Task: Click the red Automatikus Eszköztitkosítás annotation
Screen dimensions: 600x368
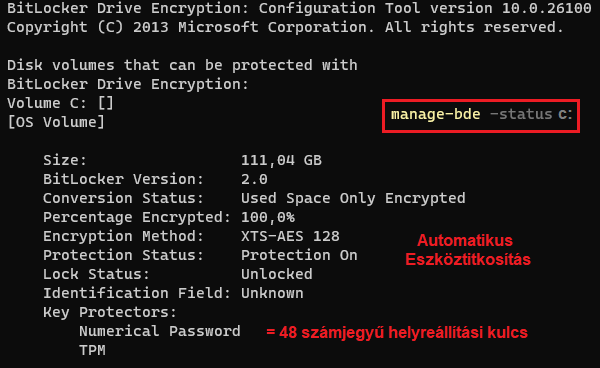Action: (x=468, y=250)
